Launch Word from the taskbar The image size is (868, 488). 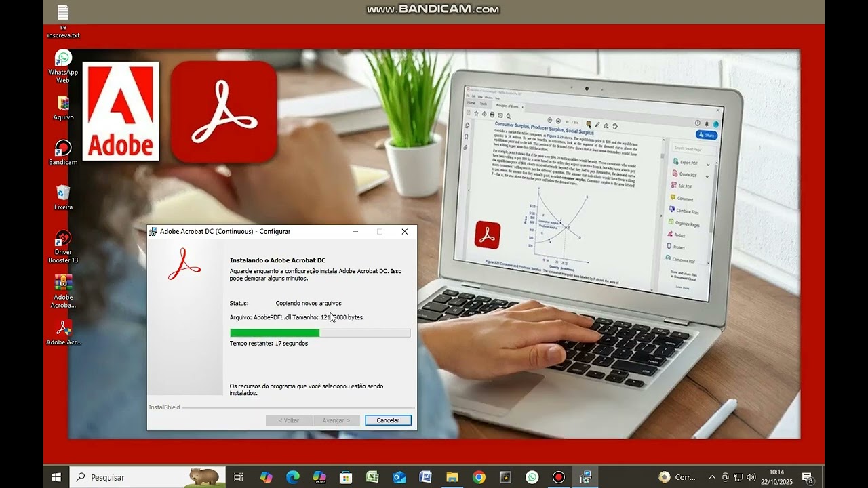425,477
